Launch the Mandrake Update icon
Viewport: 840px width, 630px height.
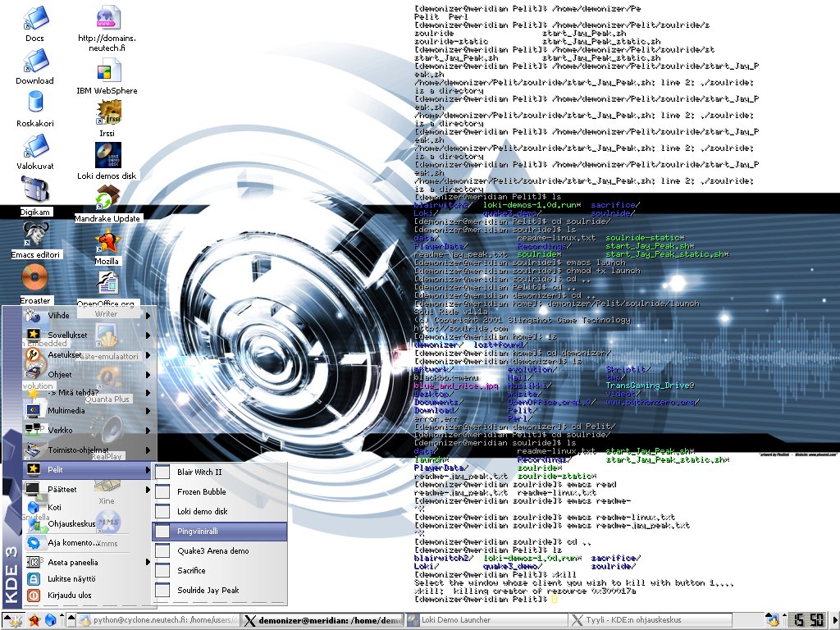coord(107,199)
